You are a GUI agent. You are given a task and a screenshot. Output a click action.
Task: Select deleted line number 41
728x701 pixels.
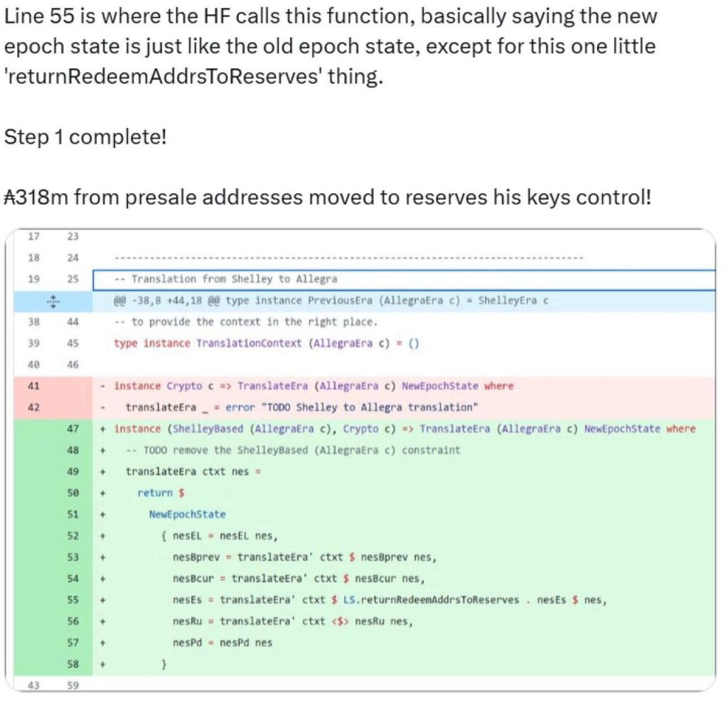(33, 386)
